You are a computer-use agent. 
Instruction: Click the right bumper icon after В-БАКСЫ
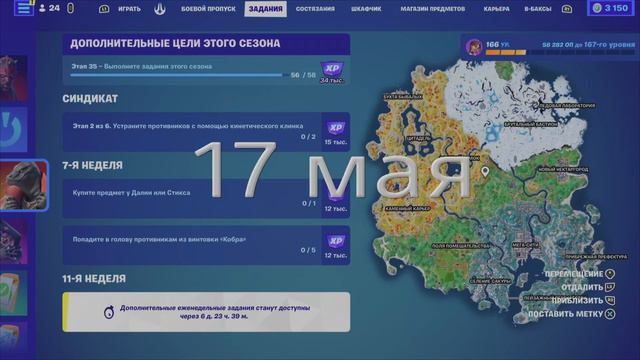[x=567, y=9]
